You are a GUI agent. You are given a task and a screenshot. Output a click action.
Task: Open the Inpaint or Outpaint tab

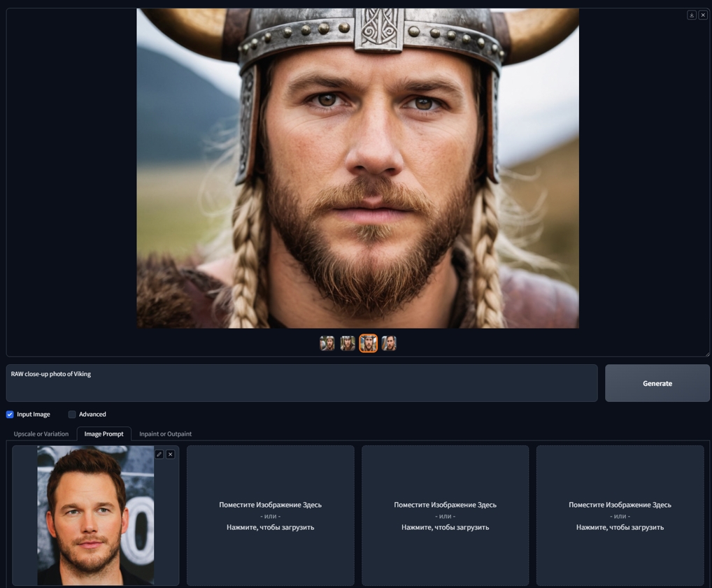coord(165,433)
